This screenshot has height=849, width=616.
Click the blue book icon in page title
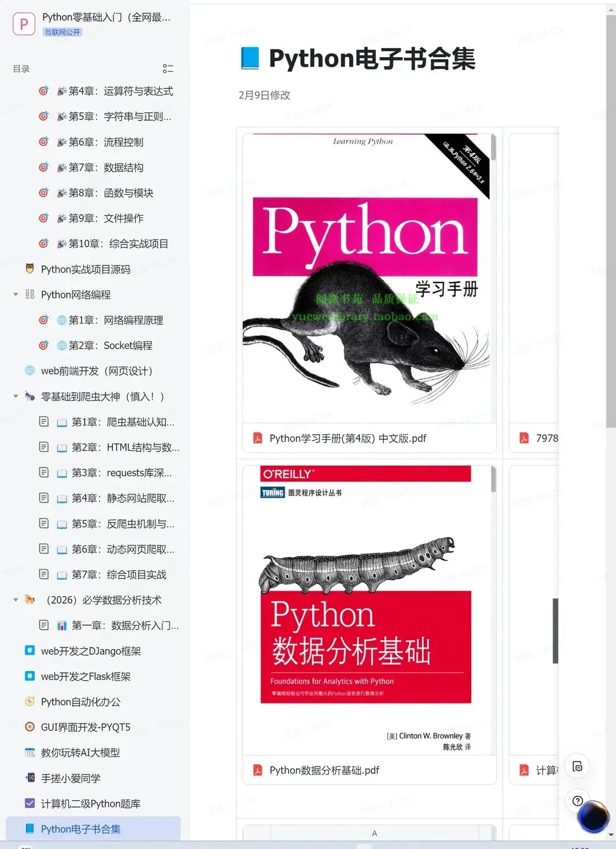pos(250,58)
